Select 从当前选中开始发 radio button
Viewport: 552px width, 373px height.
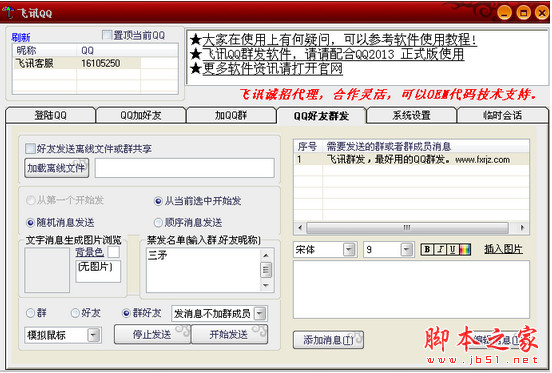pos(158,201)
